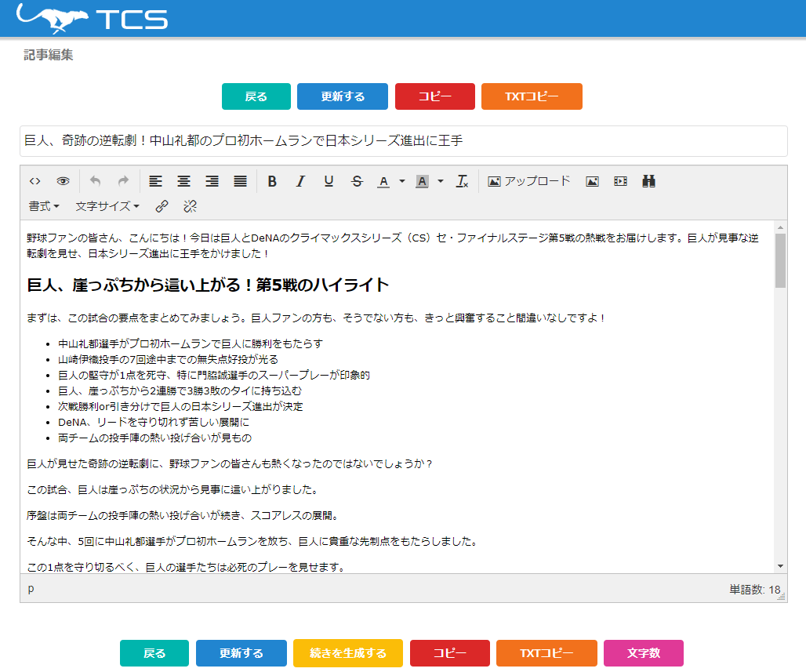Apply strikethrough to text
The height and width of the screenshot is (672, 806).
[x=357, y=181]
